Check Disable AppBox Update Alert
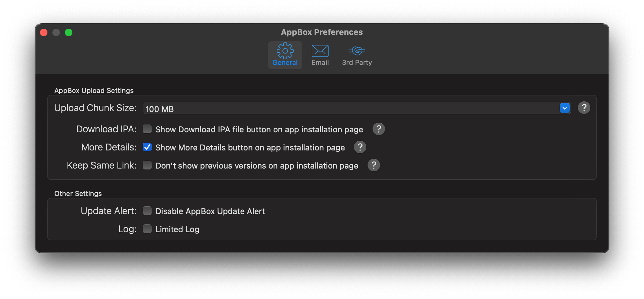 pos(147,211)
